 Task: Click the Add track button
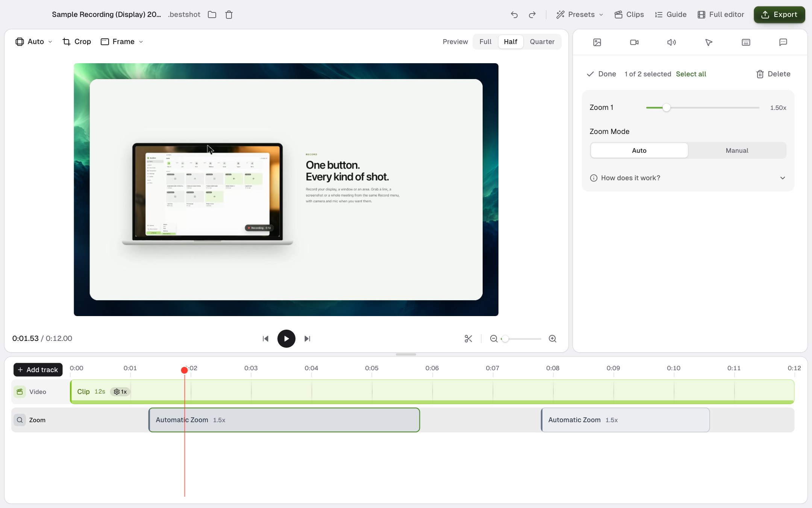click(38, 370)
